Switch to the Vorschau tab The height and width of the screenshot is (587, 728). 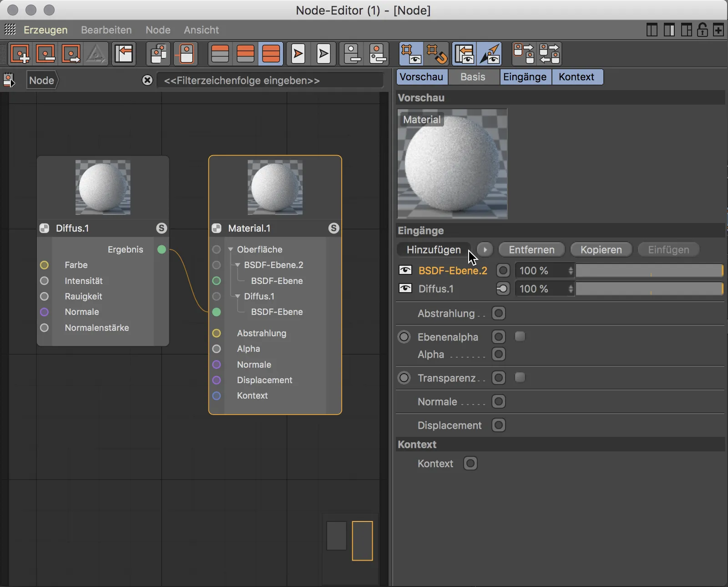422,77
